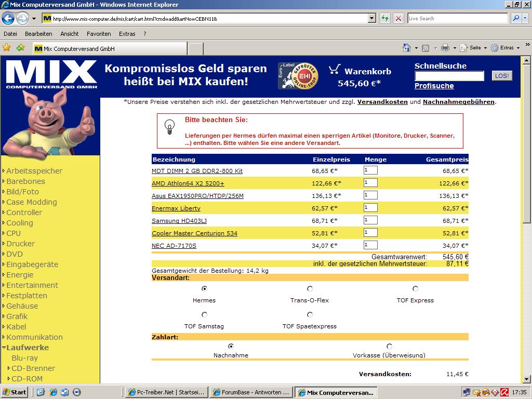Open the Print options dropdown arrow

pyautogui.click(x=455, y=48)
